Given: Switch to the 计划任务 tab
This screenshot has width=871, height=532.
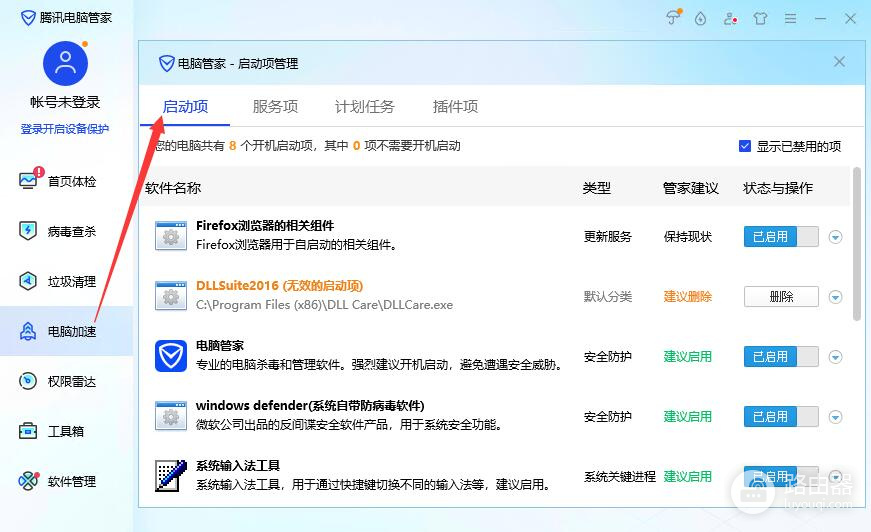Looking at the screenshot, I should pyautogui.click(x=364, y=106).
